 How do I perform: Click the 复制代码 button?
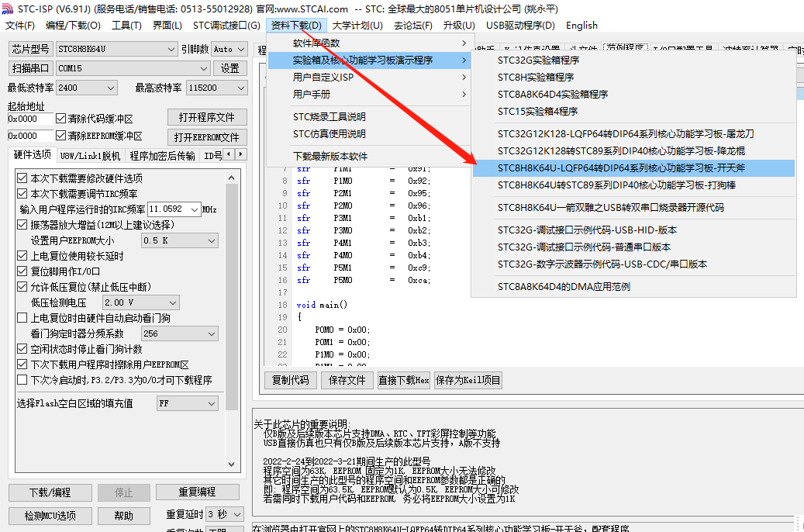[x=290, y=380]
